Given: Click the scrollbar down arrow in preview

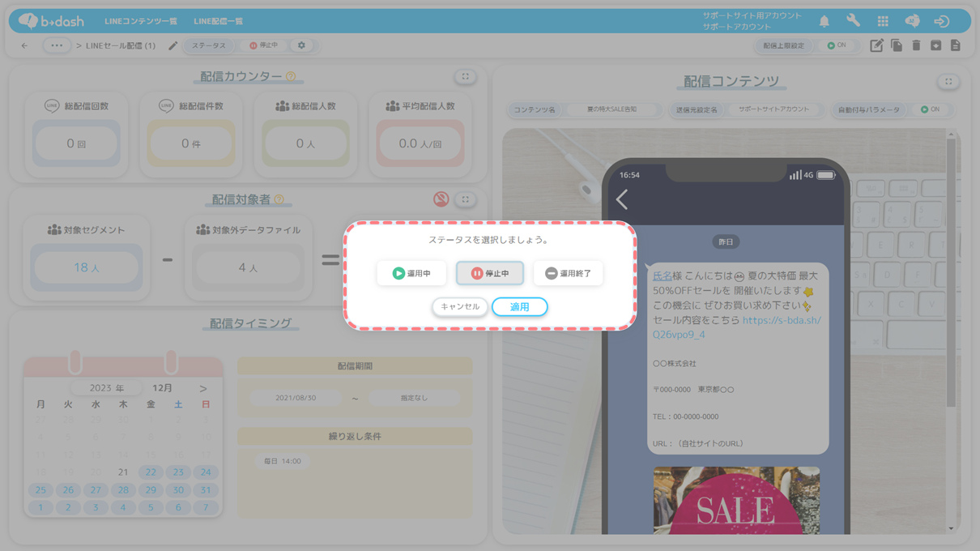Looking at the screenshot, I should tap(952, 528).
